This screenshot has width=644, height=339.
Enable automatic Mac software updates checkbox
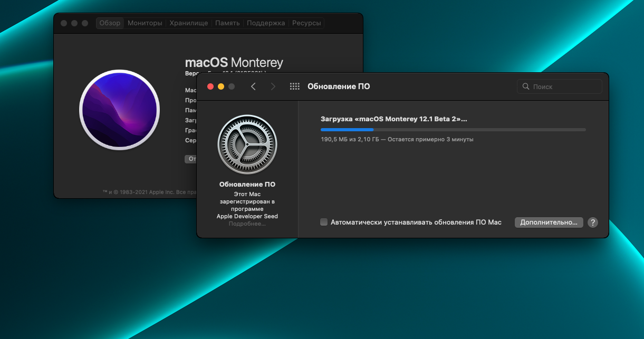(x=324, y=222)
